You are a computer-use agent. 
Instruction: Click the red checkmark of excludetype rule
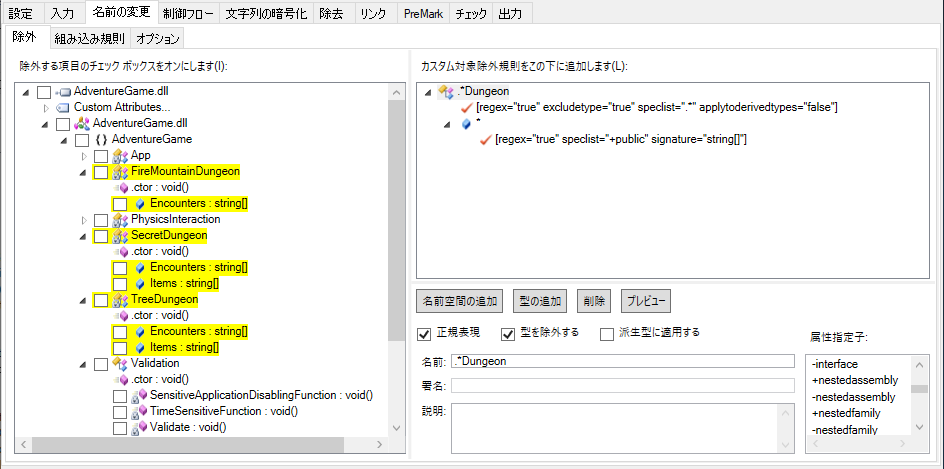pyautogui.click(x=467, y=108)
